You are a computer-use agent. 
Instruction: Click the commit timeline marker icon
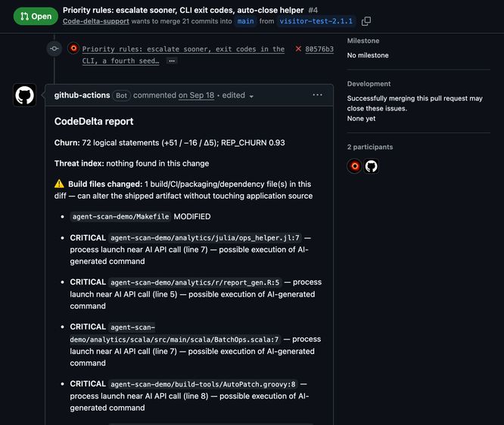(54, 49)
